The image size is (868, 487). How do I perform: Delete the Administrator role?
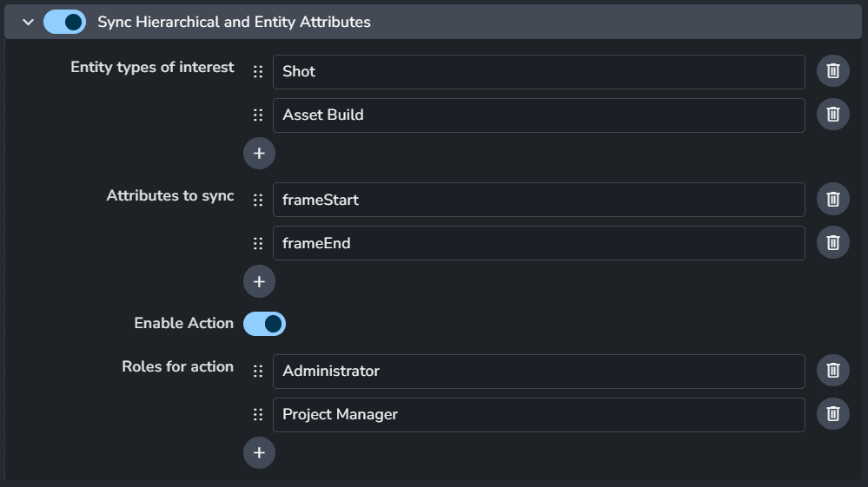(832, 371)
